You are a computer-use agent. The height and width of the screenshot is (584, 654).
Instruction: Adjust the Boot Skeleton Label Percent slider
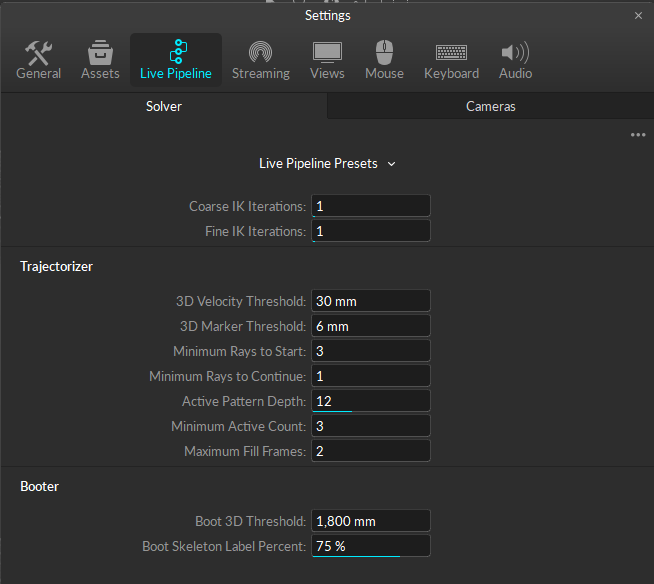(x=370, y=546)
